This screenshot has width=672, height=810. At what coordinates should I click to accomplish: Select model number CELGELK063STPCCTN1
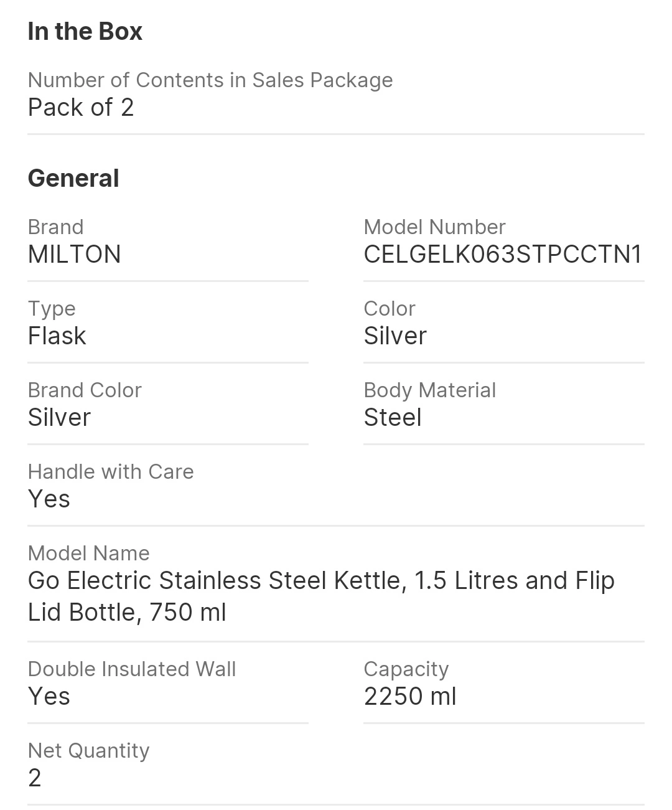503,255
